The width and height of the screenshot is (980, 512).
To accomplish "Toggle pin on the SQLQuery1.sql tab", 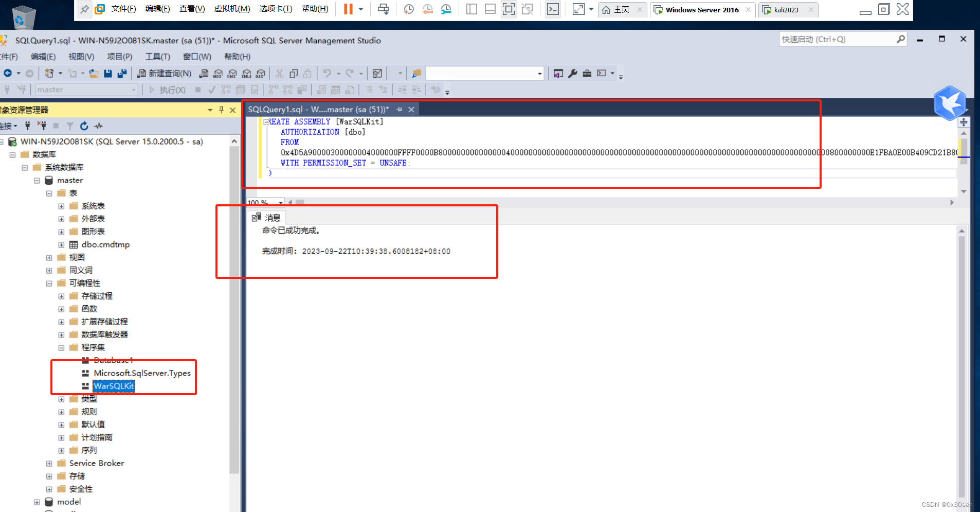I will click(x=400, y=109).
